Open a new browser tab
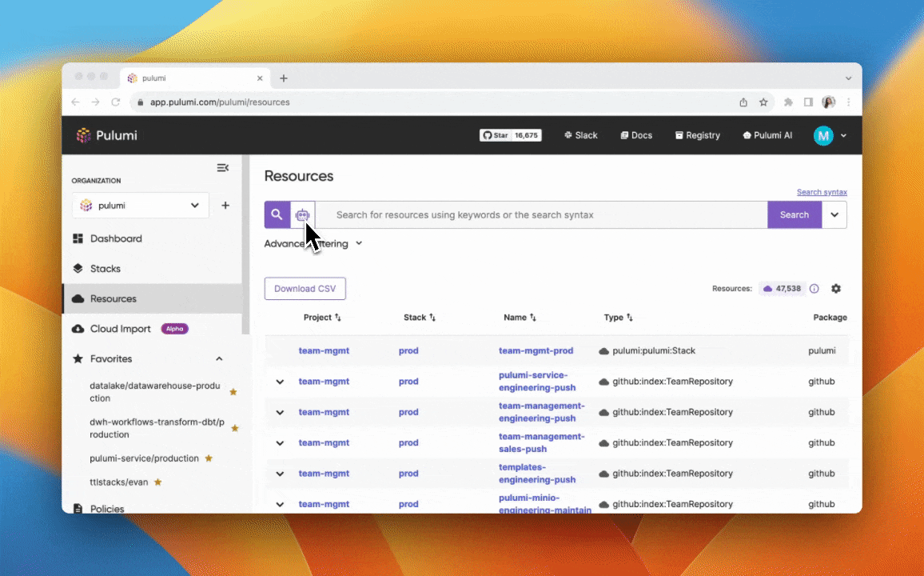 284,78
